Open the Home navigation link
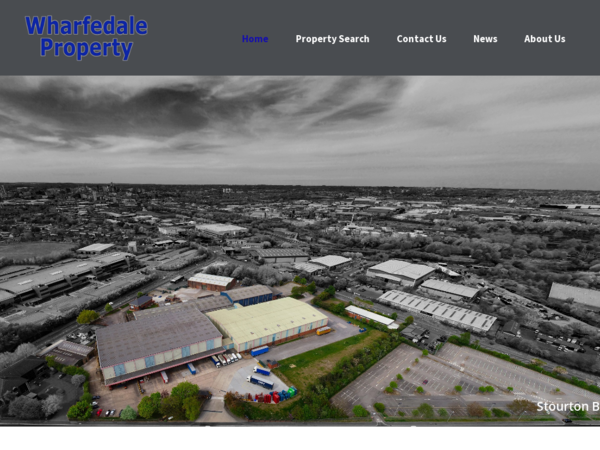The height and width of the screenshot is (450, 600). click(255, 39)
